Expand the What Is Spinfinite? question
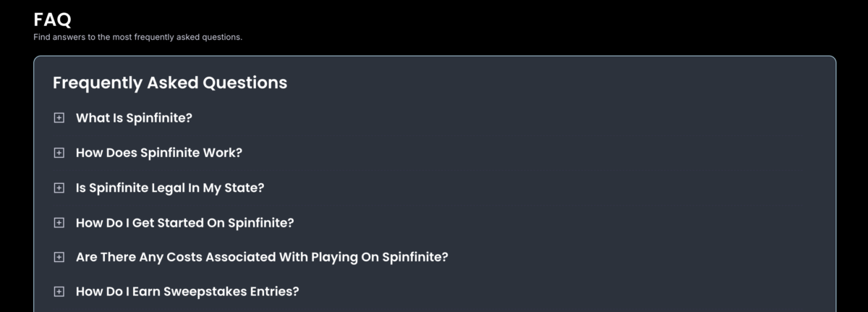The height and width of the screenshot is (312, 868). pyautogui.click(x=134, y=118)
